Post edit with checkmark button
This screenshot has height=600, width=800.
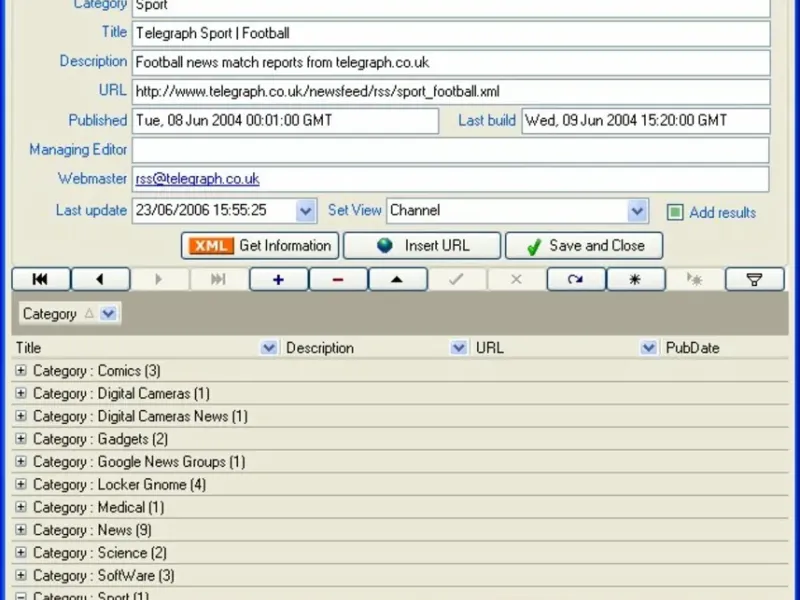pos(457,279)
